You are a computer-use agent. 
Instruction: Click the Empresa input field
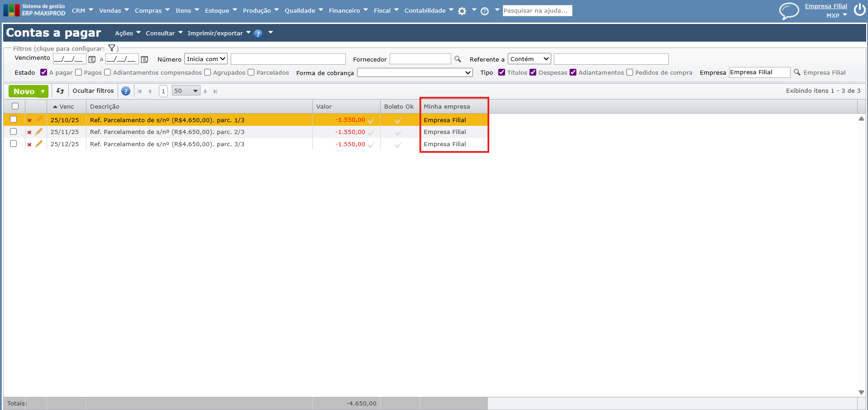point(760,72)
